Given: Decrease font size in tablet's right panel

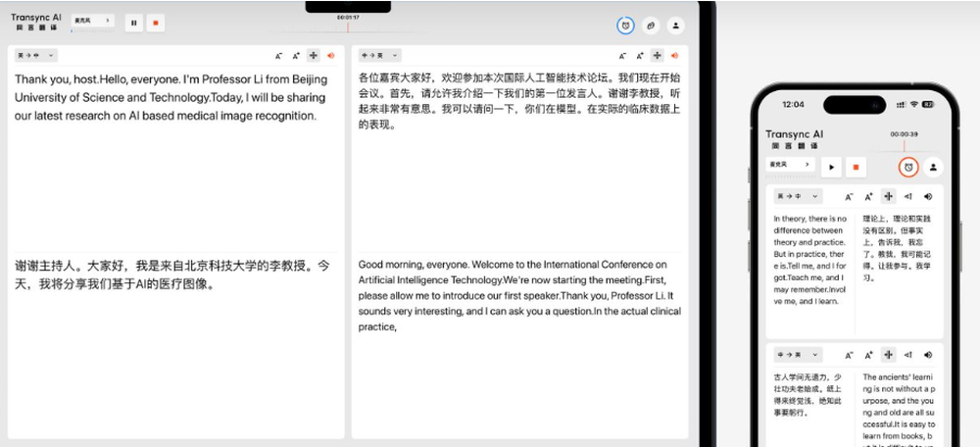Looking at the screenshot, I should point(622,56).
